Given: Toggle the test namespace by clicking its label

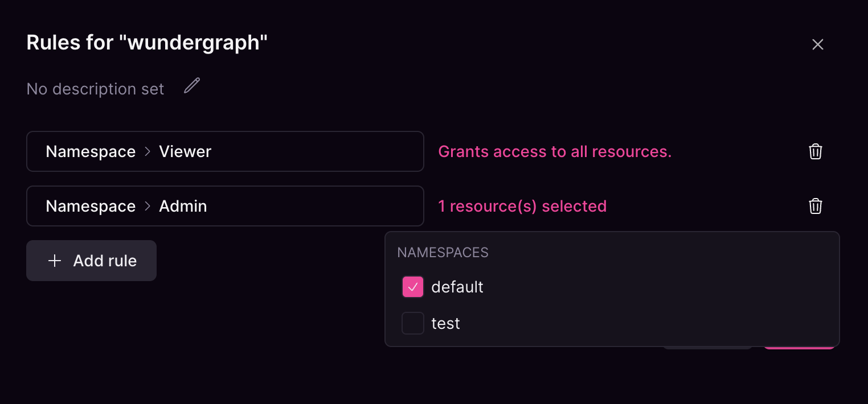Looking at the screenshot, I should click(445, 323).
